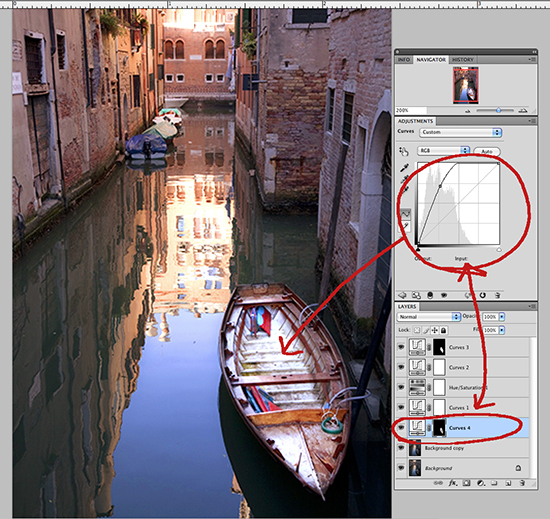
Task: Click the black point slider under the curve
Action: 418,249
